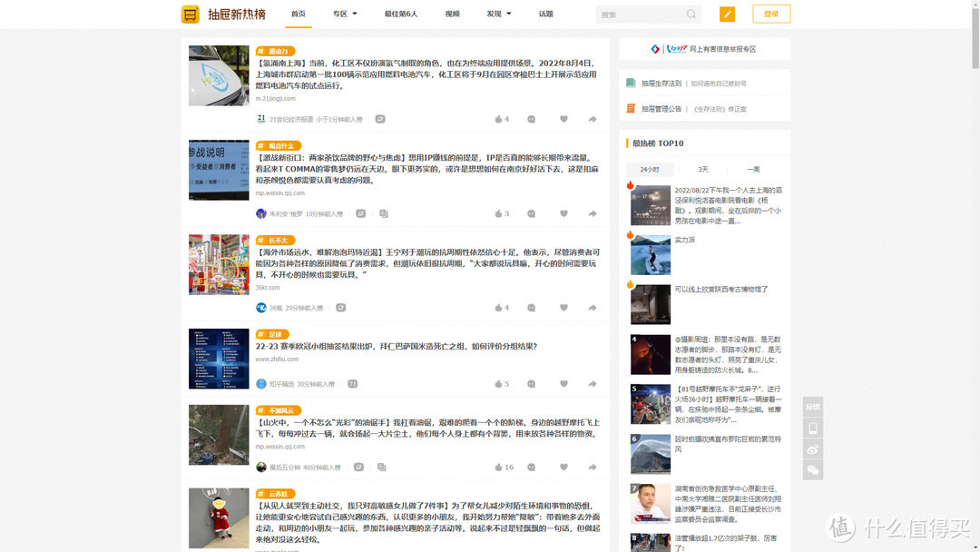Click the 源动力 topic tag
This screenshot has width=980, height=552.
click(275, 51)
